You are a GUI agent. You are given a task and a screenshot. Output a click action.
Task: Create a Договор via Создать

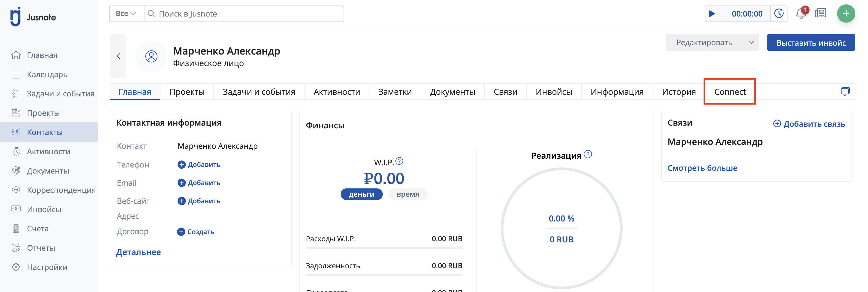coord(196,232)
